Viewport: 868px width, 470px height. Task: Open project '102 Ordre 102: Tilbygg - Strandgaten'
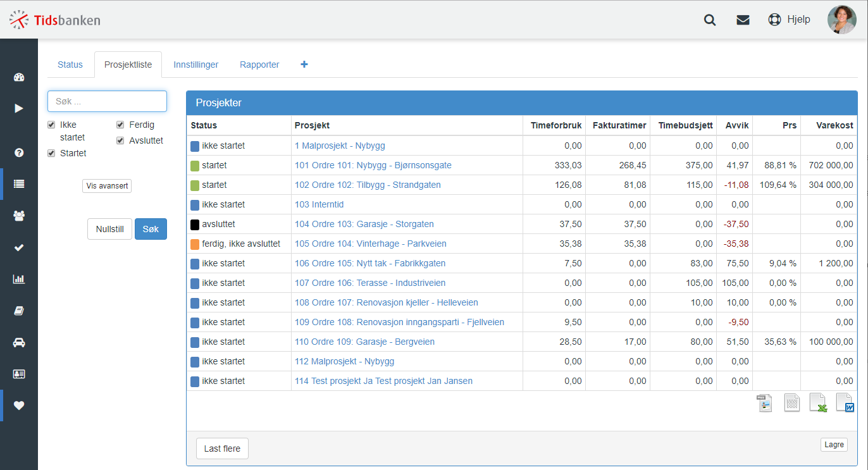pos(368,185)
